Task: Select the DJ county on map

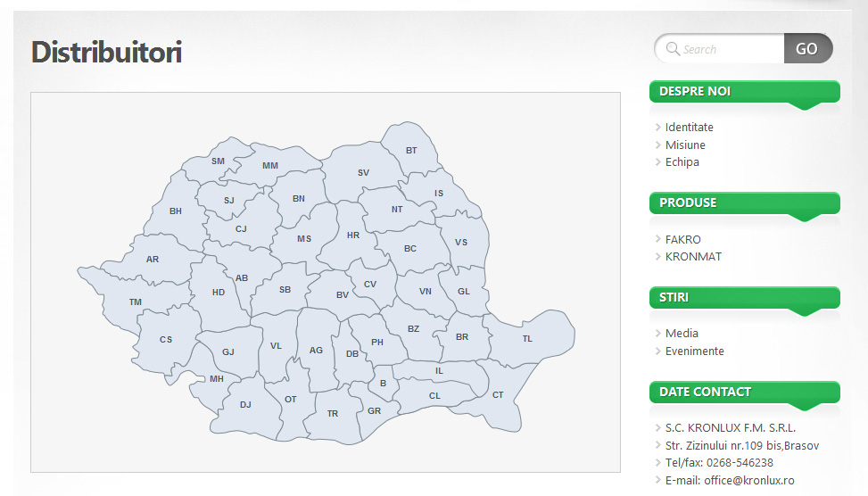Action: click(x=246, y=405)
